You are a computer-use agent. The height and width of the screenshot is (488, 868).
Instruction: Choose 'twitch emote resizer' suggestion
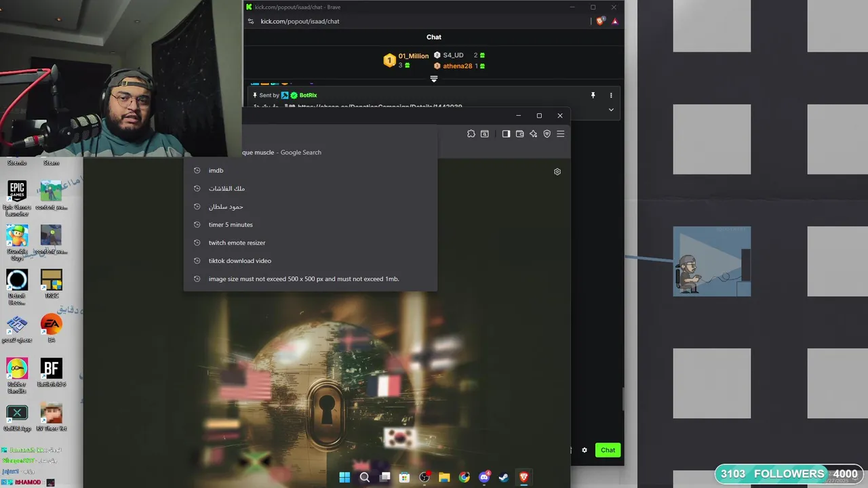pyautogui.click(x=311, y=243)
